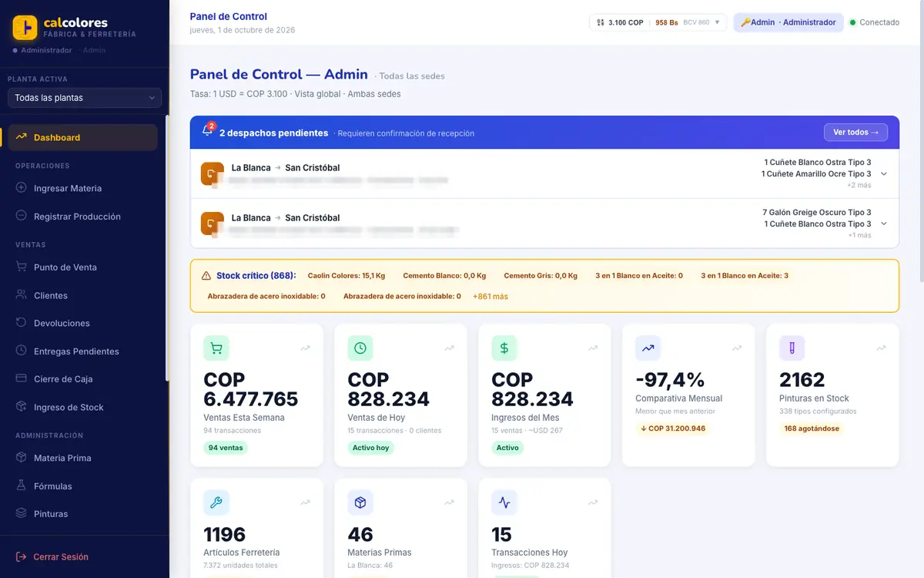924x578 pixels.
Task: Click the Dashboard trend icon in sidebar
Action: pyautogui.click(x=21, y=137)
